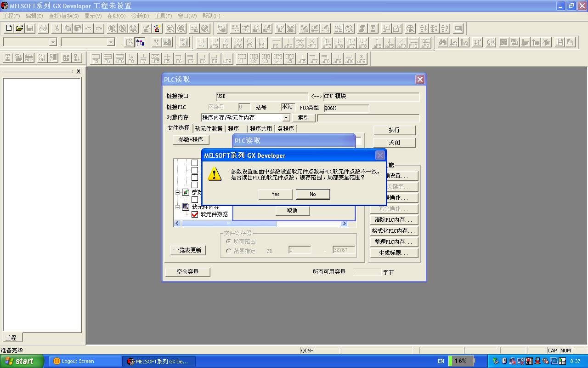Click the Open project folder icon

(19, 28)
